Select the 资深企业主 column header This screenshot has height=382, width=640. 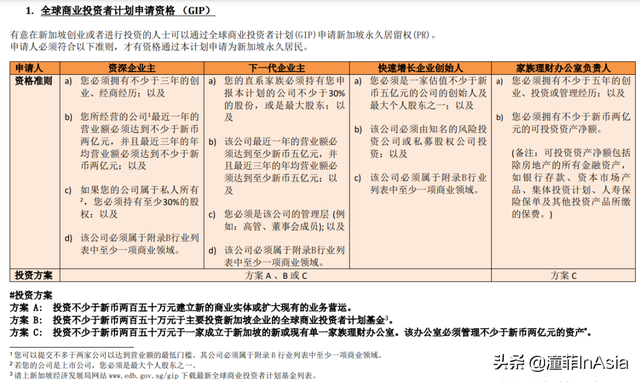pos(131,68)
